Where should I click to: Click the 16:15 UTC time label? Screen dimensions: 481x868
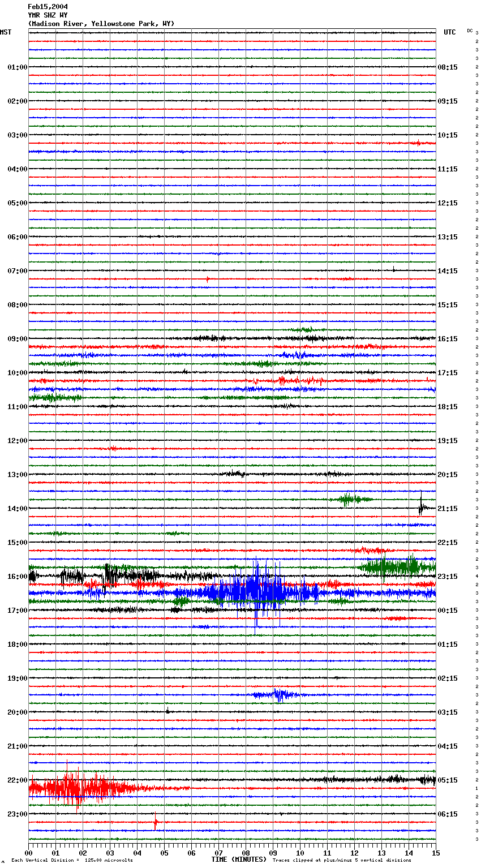point(448,339)
